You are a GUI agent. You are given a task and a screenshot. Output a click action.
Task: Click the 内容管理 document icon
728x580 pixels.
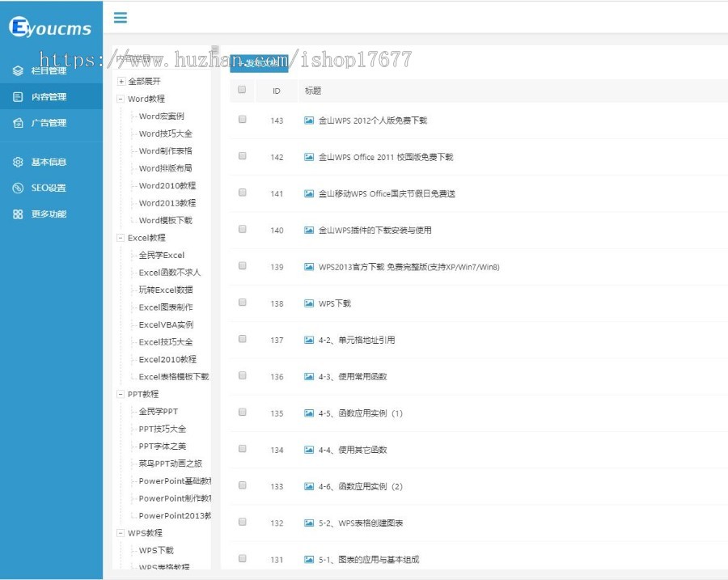18,96
